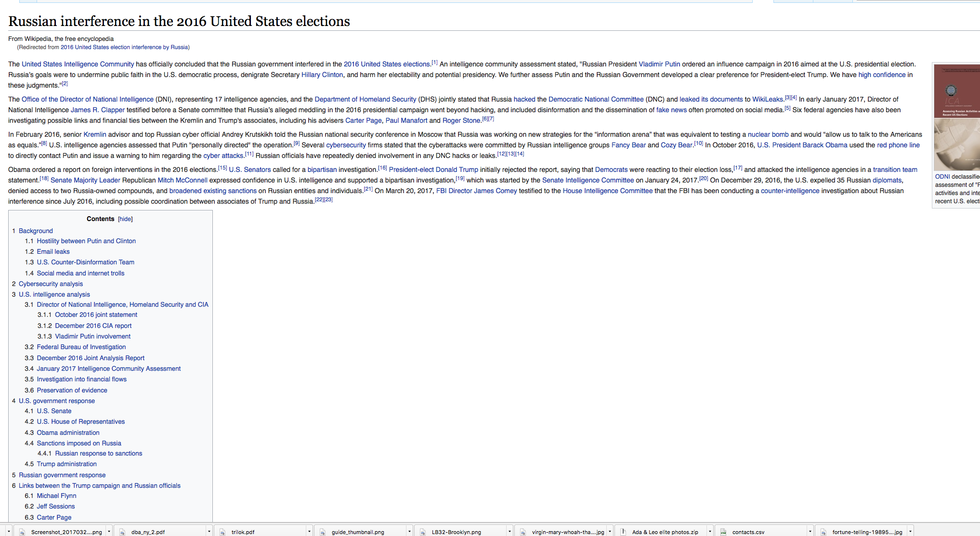This screenshot has width=980, height=536.
Task: Open dropdown arrow for Screenshot_2017032 download
Action: pyautogui.click(x=109, y=532)
